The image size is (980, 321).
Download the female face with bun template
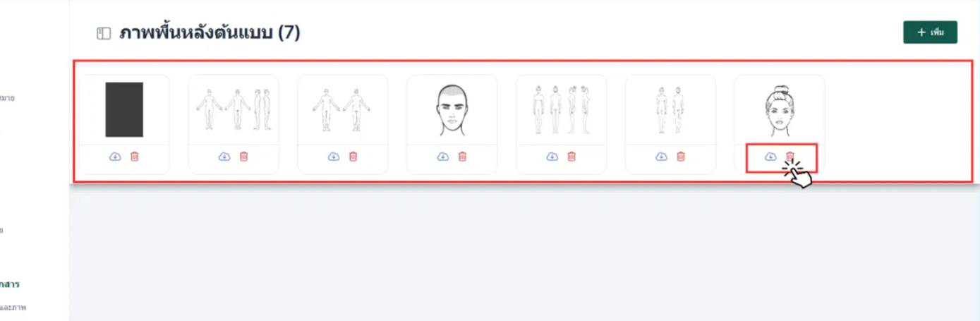(770, 157)
